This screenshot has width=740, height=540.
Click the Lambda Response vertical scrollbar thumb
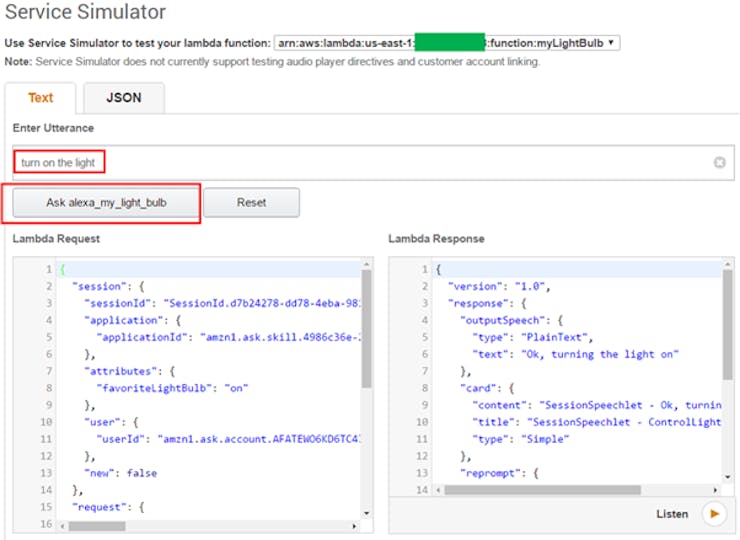coord(727,324)
